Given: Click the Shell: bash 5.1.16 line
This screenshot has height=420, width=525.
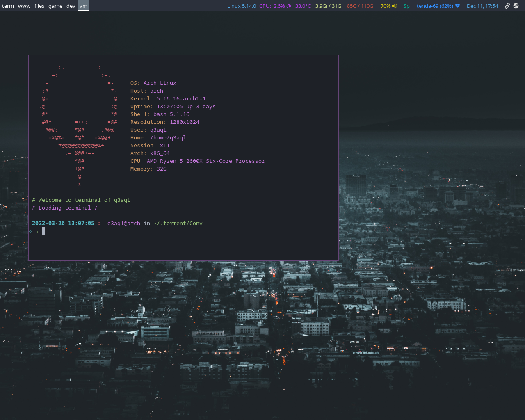Looking at the screenshot, I should pyautogui.click(x=160, y=114).
